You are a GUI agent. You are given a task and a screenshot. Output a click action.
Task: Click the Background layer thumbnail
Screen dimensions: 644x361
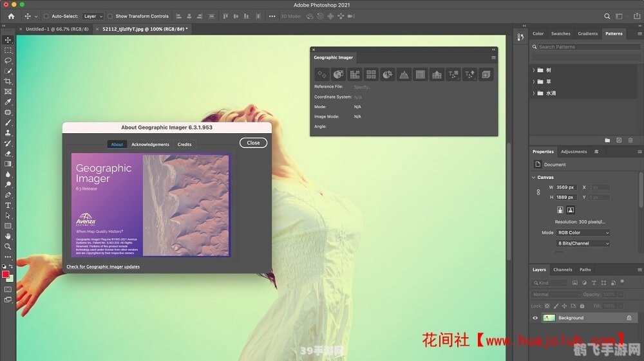549,318
